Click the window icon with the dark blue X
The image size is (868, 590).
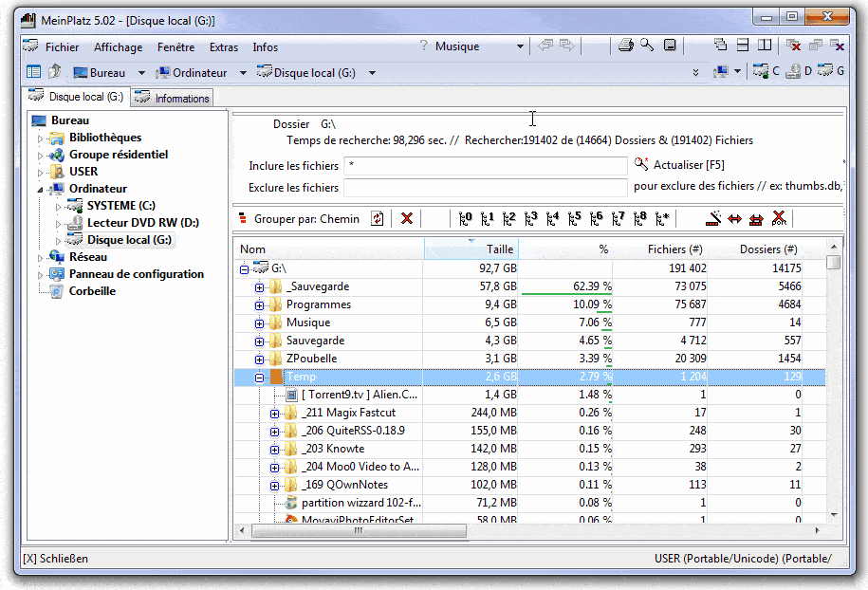point(837,46)
